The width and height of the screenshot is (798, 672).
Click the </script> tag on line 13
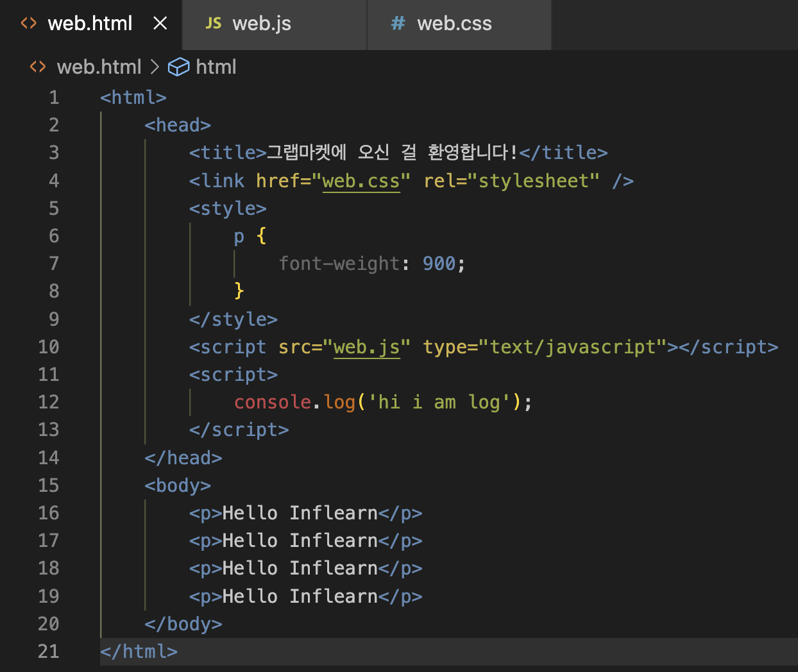pos(239,430)
